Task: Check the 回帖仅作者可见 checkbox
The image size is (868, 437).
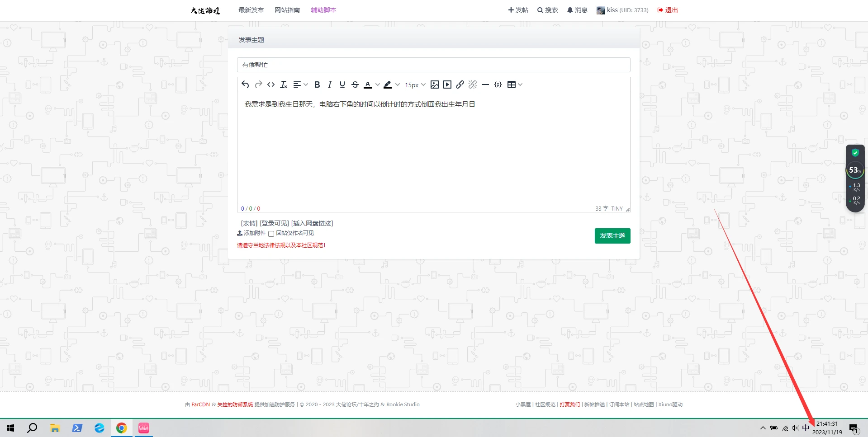Action: [271, 234]
